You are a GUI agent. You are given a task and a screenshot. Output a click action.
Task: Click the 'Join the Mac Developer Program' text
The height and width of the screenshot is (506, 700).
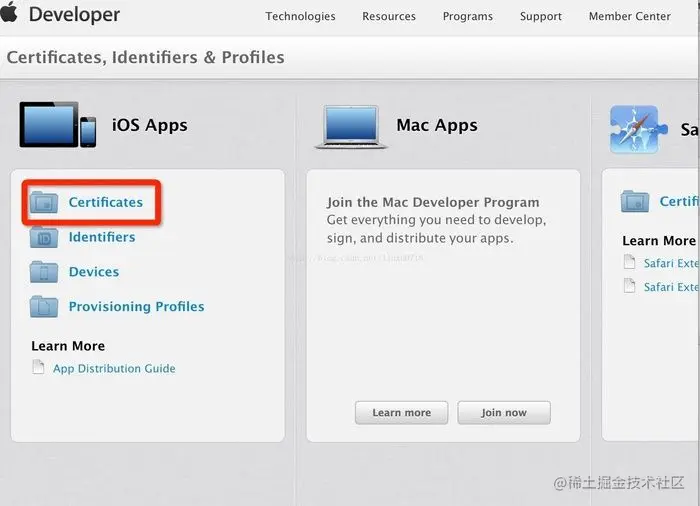tap(433, 202)
